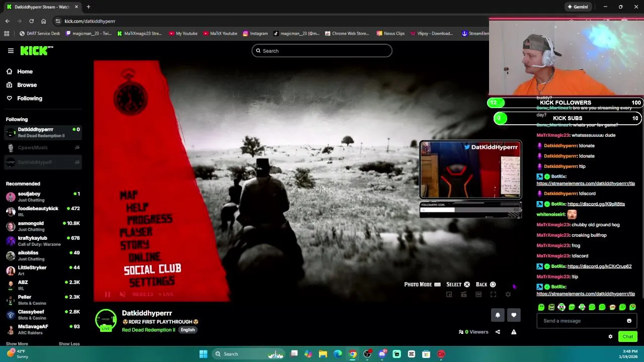Open DART Service Desk bookmark

click(x=39, y=34)
